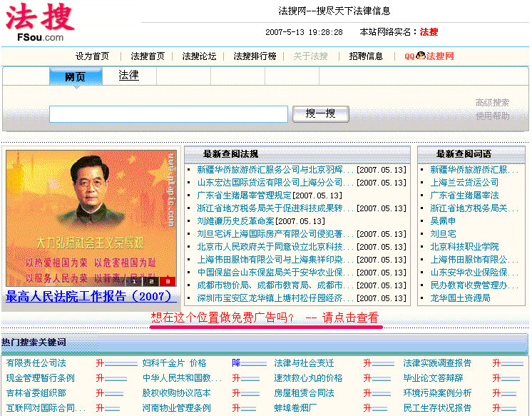Image resolution: width=532 pixels, height=416 pixels.
Task: Select the 法律 search tab
Action: coord(128,75)
